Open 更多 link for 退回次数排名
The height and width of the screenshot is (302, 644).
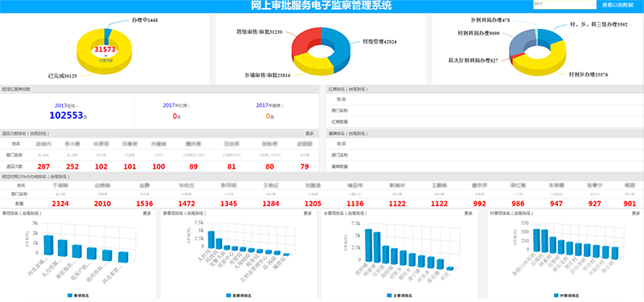coord(310,133)
